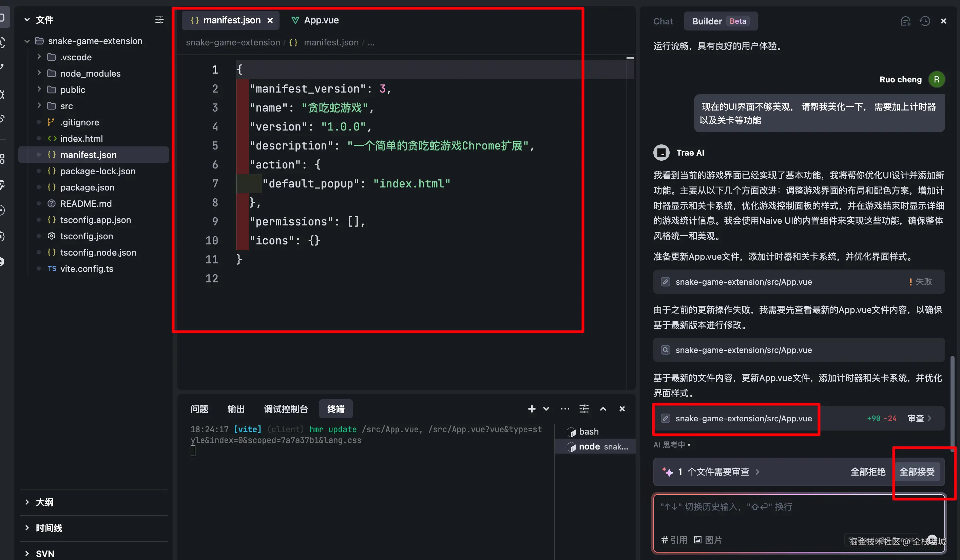Viewport: 960px width, 560px height.
Task: Open new terminal type dropdown arrow
Action: [546, 409]
